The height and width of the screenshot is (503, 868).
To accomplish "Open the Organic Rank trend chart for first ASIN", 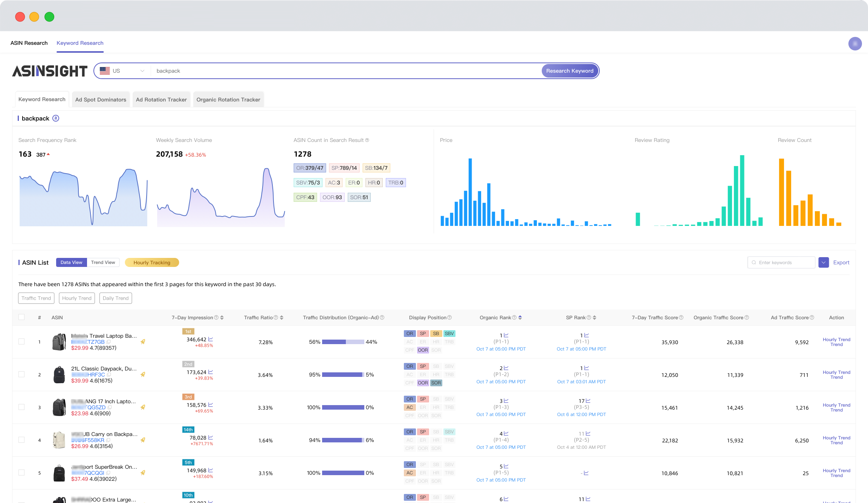I will (x=506, y=334).
